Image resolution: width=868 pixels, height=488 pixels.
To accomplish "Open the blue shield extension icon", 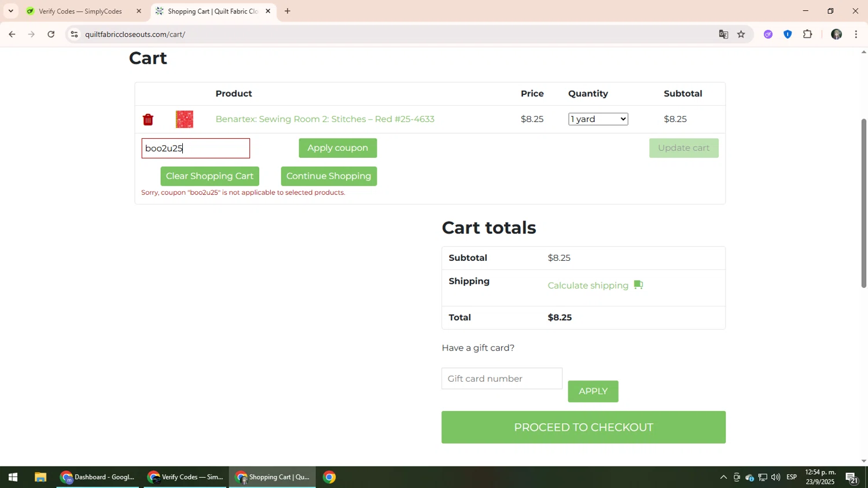I will (788, 35).
